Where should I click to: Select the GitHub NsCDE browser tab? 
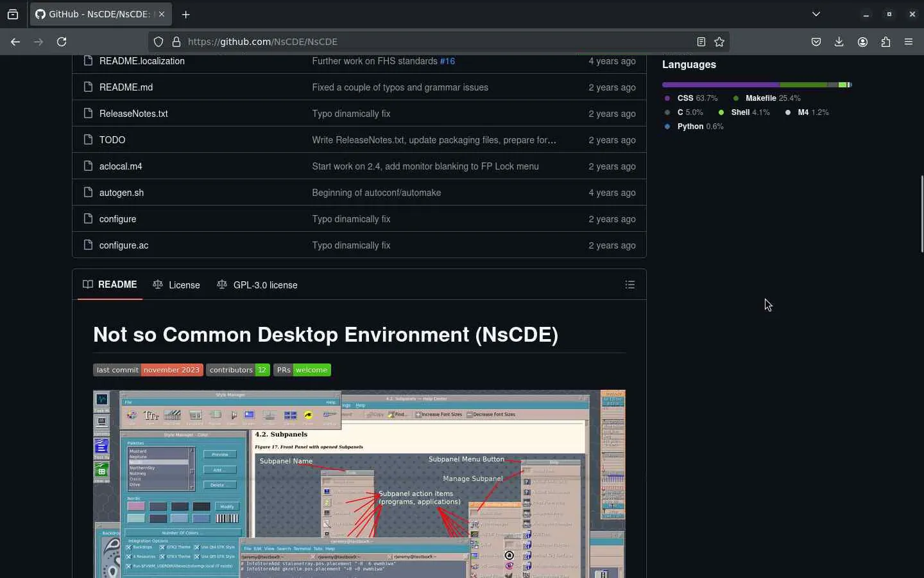[101, 14]
